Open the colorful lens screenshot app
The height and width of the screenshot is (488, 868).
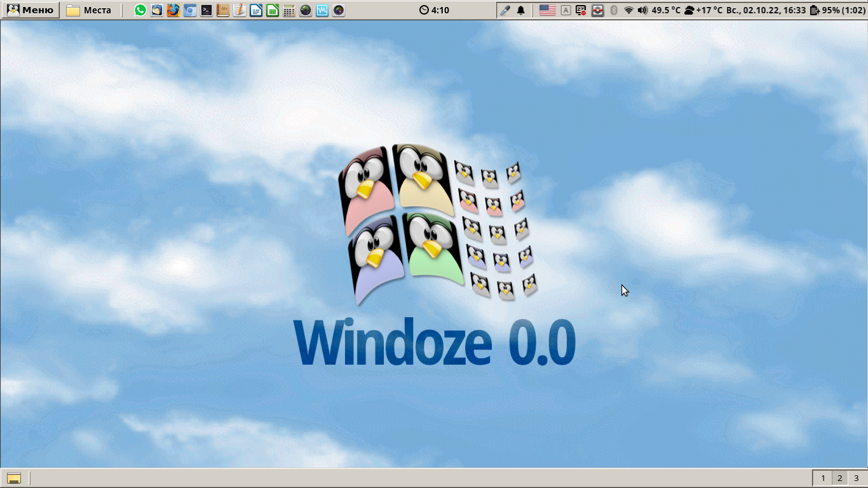tap(339, 10)
